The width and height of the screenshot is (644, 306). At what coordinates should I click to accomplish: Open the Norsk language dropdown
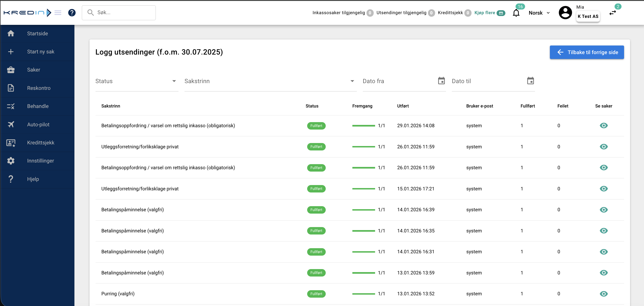(539, 13)
